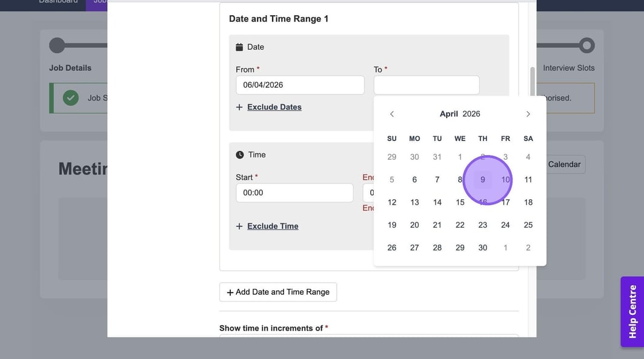Viewport: 644px width, 359px height.
Task: Click the plus icon beside Exclude Dates
Action: tap(239, 107)
